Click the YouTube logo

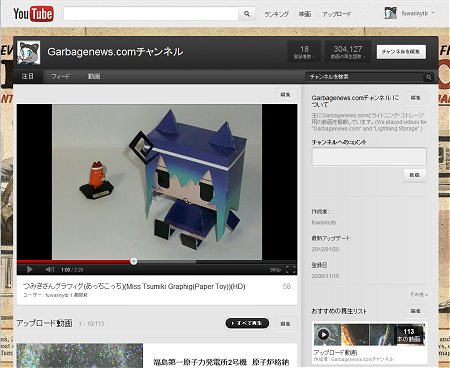(33, 14)
